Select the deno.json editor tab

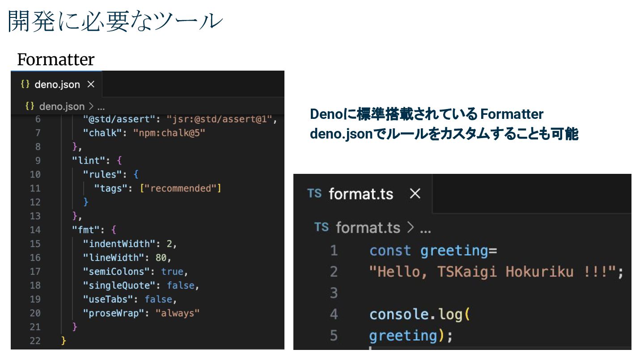pos(57,84)
